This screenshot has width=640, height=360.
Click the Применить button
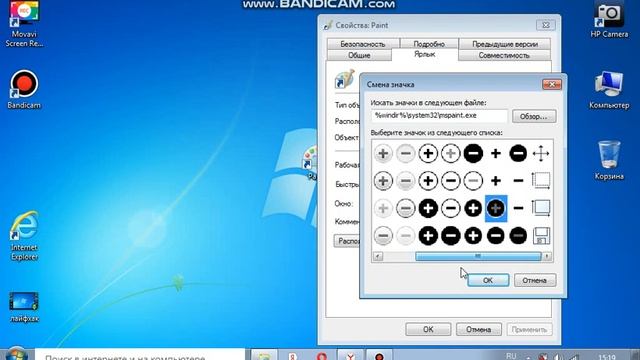pyautogui.click(x=529, y=329)
